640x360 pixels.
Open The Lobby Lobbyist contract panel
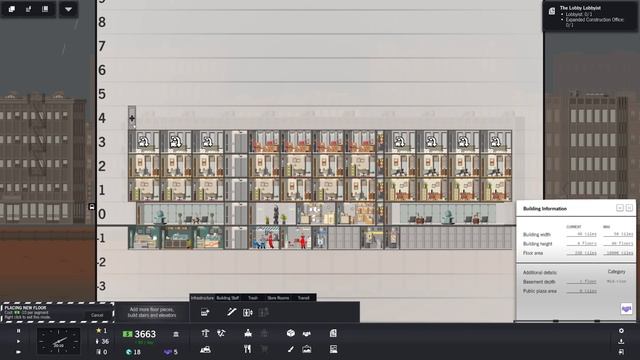pos(591,16)
